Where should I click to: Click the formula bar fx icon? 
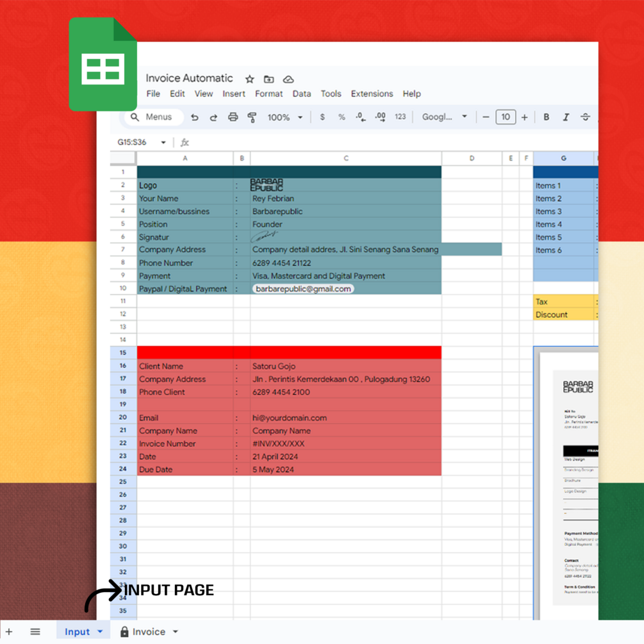pyautogui.click(x=185, y=142)
